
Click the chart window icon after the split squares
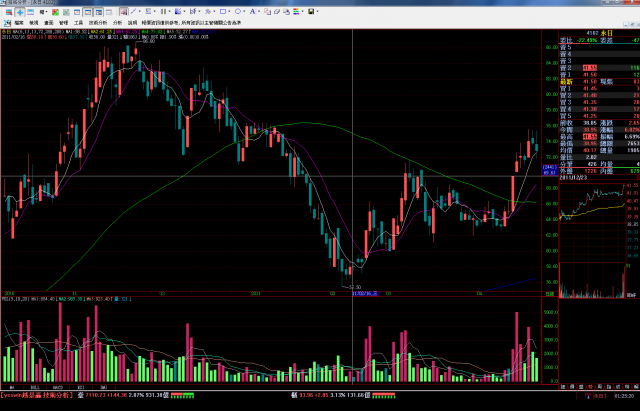pyautogui.click(x=77, y=12)
